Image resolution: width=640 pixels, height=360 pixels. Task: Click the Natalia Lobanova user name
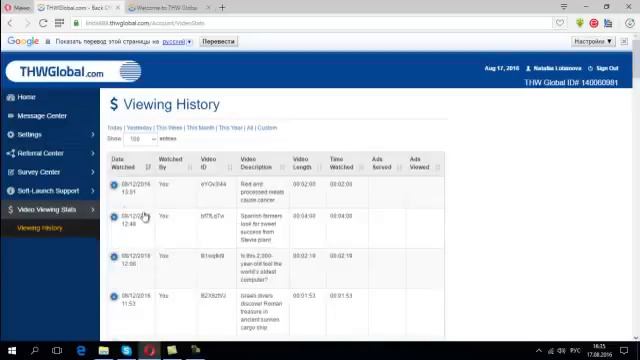pyautogui.click(x=557, y=68)
